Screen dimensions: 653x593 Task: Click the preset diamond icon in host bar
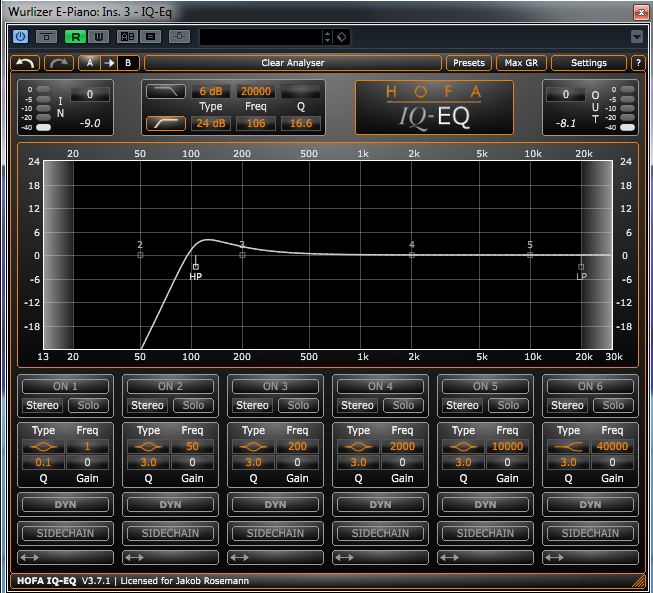pos(341,37)
